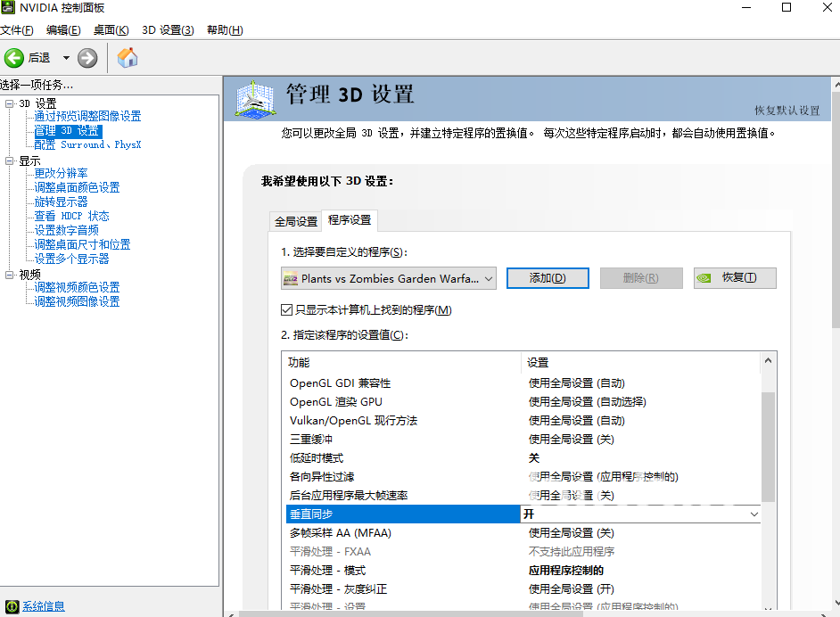Click the NVIDIA logo on 恢复 button

pyautogui.click(x=704, y=278)
